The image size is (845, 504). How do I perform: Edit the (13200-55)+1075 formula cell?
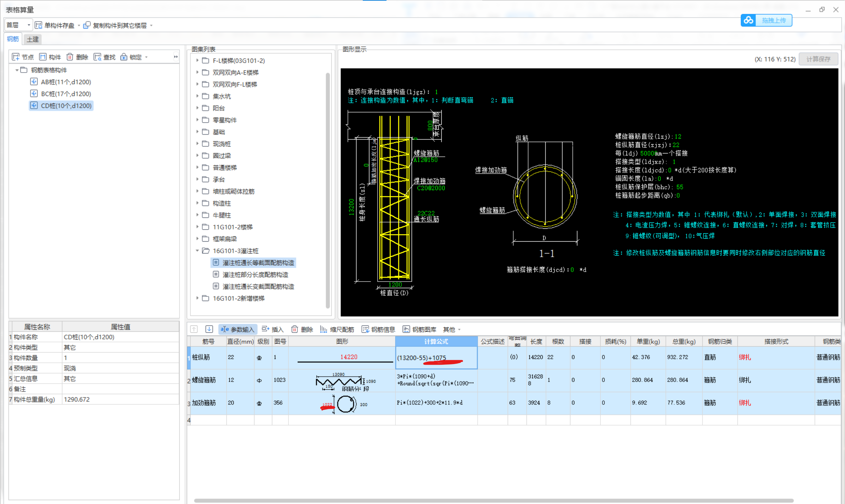436,358
